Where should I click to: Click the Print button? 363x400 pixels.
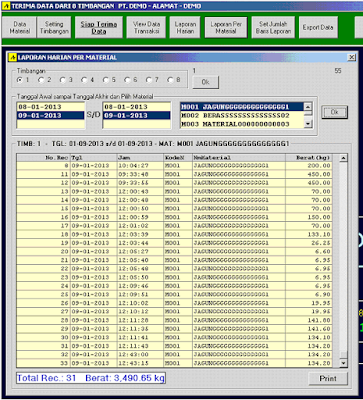coord(328,378)
